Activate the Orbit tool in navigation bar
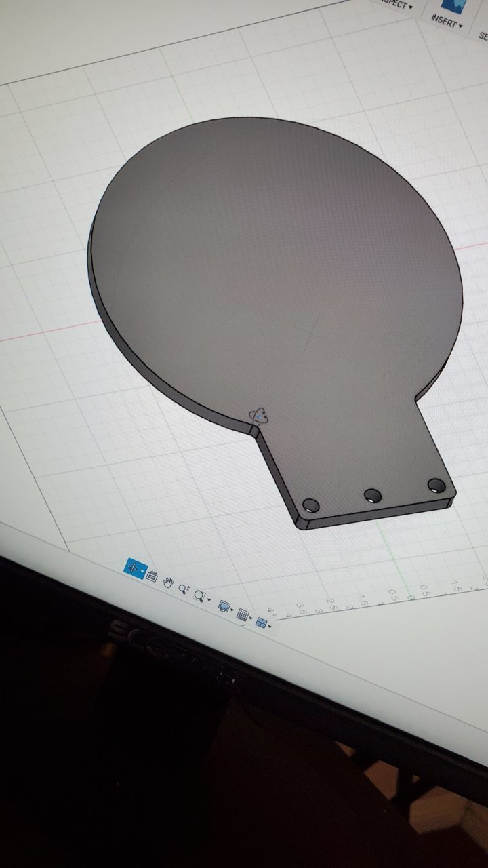 pyautogui.click(x=133, y=568)
